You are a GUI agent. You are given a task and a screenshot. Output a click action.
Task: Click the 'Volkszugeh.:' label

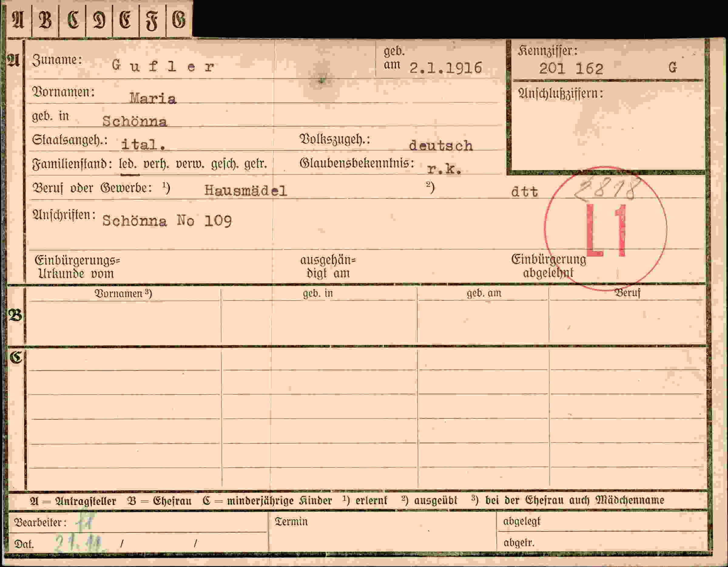click(335, 139)
